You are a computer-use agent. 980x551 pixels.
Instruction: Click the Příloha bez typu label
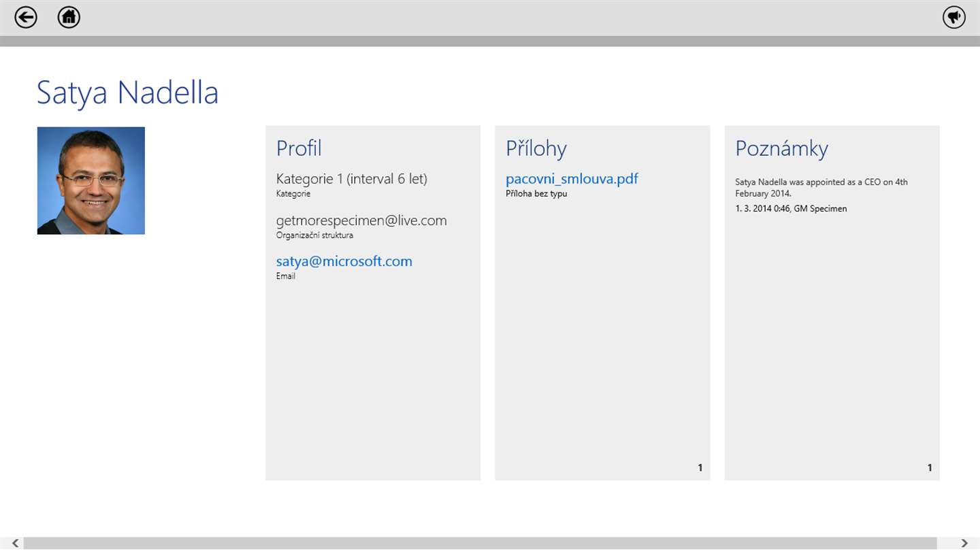536,194
